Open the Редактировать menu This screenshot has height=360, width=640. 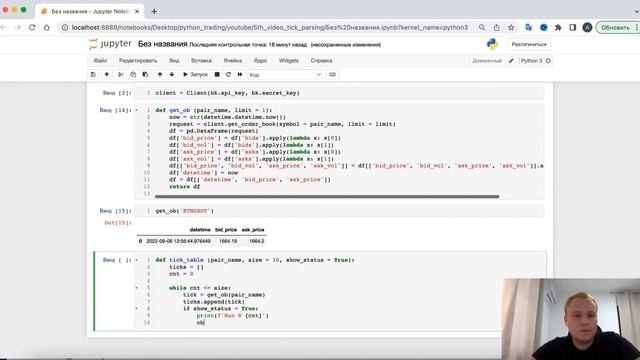(138, 60)
